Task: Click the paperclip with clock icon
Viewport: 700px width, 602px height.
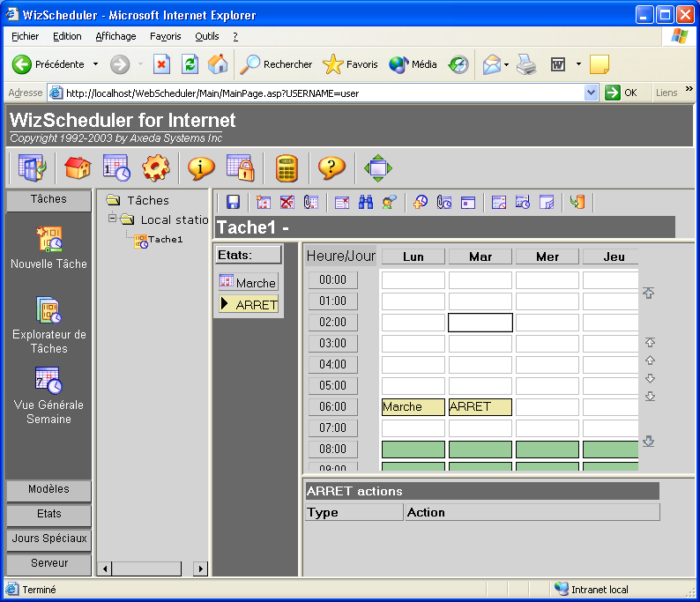Action: (x=444, y=202)
